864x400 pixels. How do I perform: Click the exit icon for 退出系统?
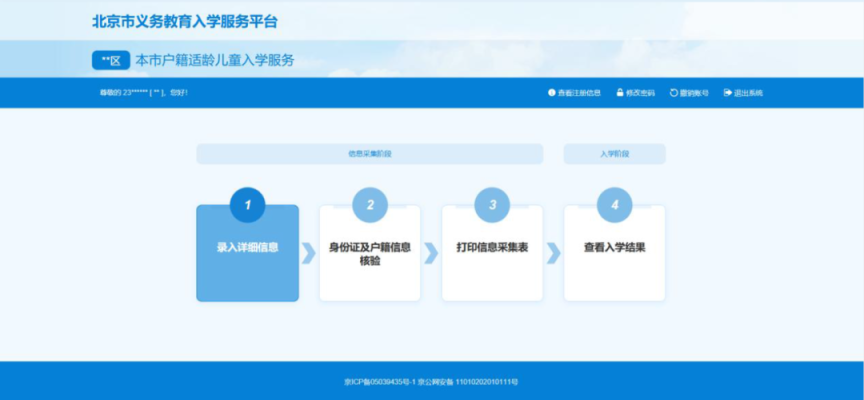click(727, 93)
